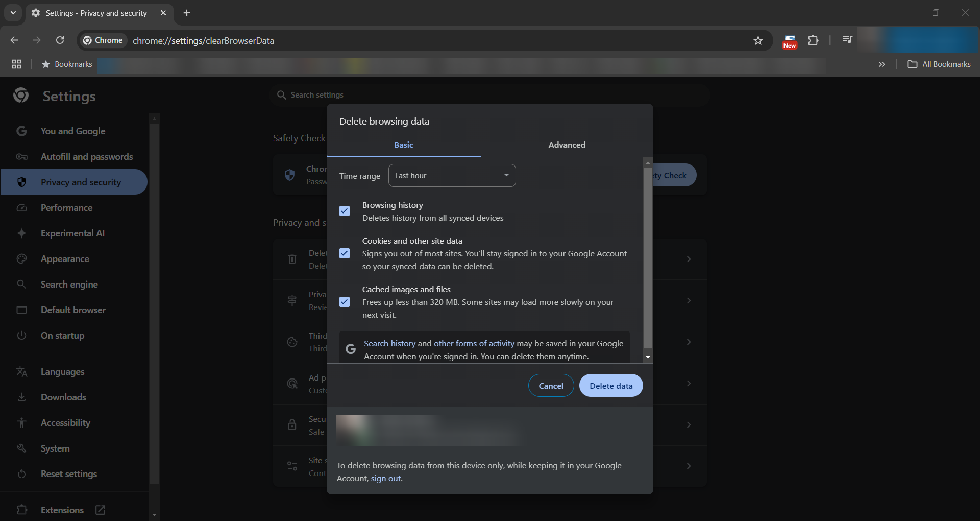This screenshot has width=980, height=521.
Task: Click the red New extension icon
Action: [790, 41]
